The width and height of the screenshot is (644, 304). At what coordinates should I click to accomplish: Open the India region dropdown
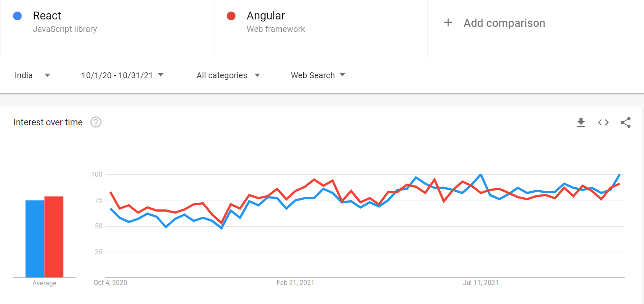click(32, 75)
